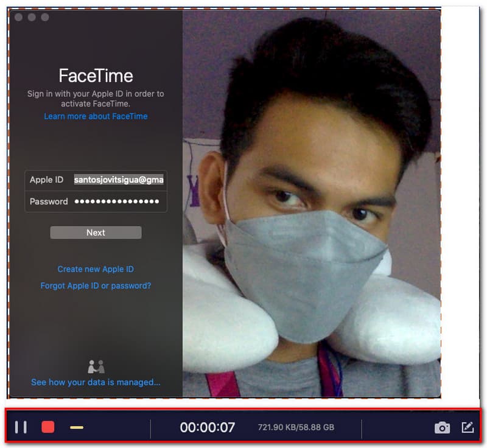487x448 pixels.
Task: Stop recording with the red square button
Action: (47, 427)
